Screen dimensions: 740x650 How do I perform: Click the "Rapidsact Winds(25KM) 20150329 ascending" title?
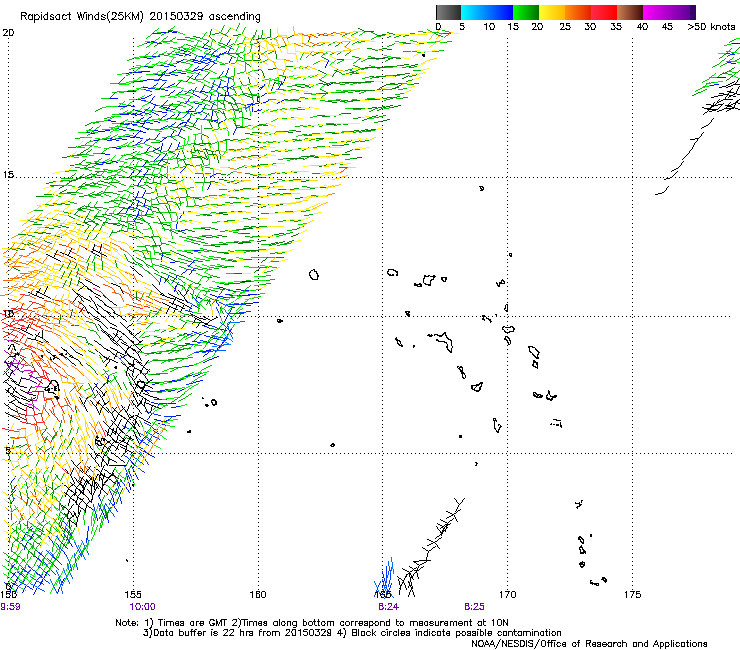click(140, 17)
